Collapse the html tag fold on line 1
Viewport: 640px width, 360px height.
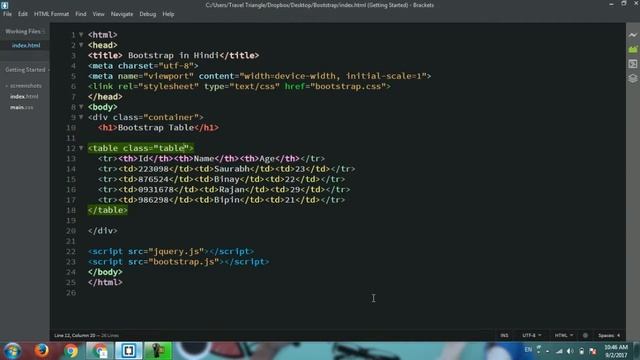click(81, 35)
